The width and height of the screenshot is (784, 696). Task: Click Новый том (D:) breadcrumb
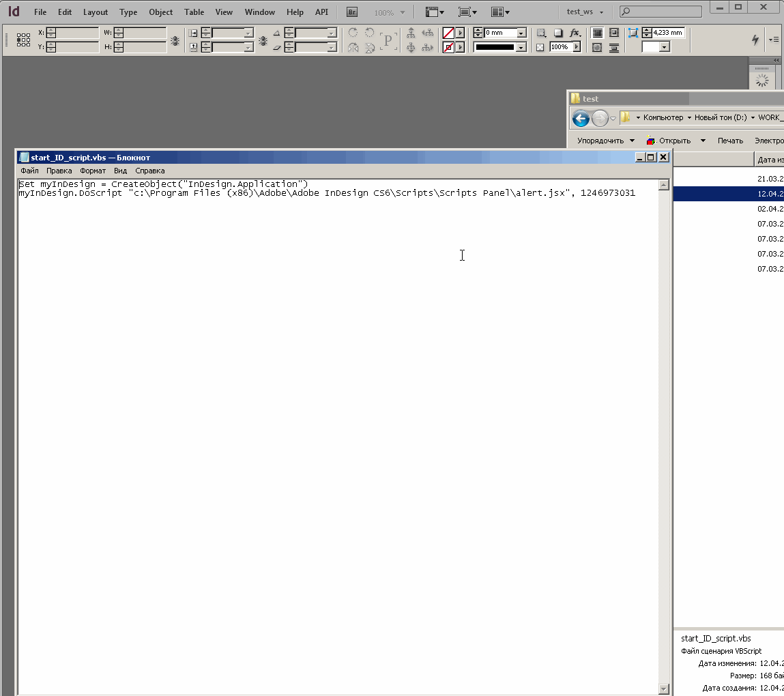720,117
